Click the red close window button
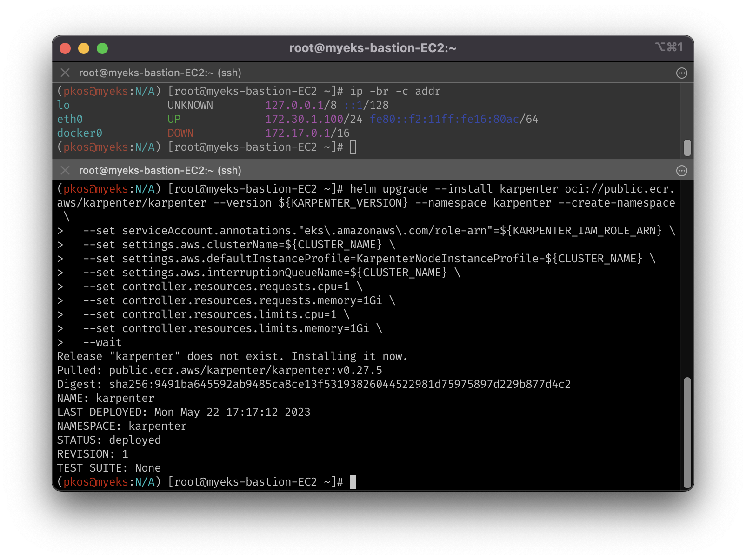The height and width of the screenshot is (560, 746). [x=65, y=48]
